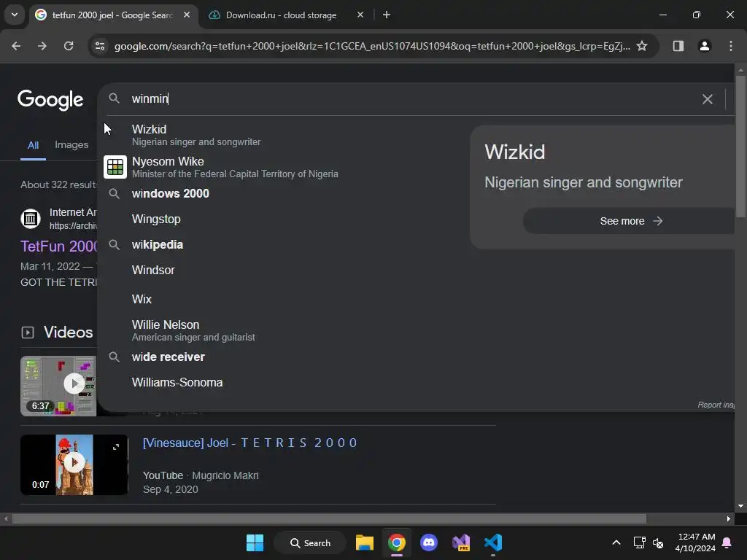This screenshot has height=560, width=747.
Task: Open Chrome three-dot menu
Action: tap(731, 46)
